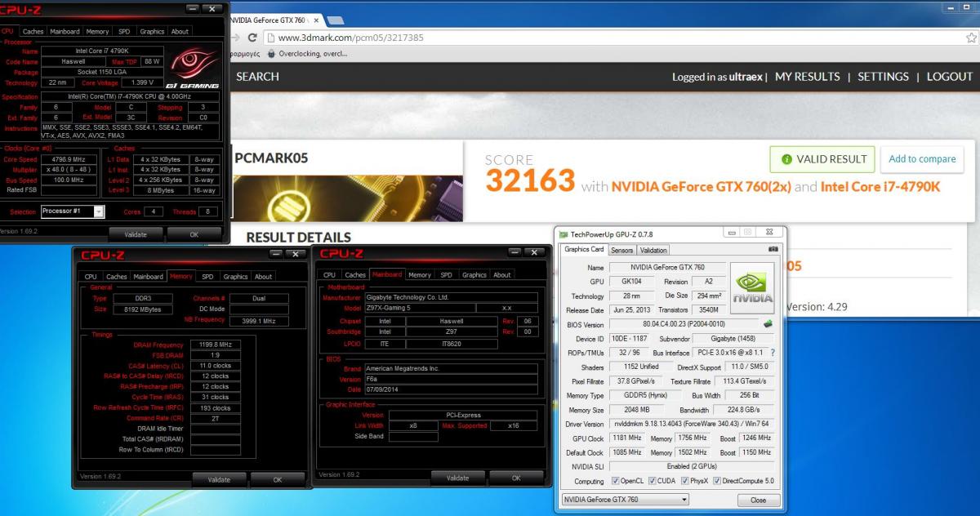Open the SEARCH link on 3dmark

pos(257,76)
